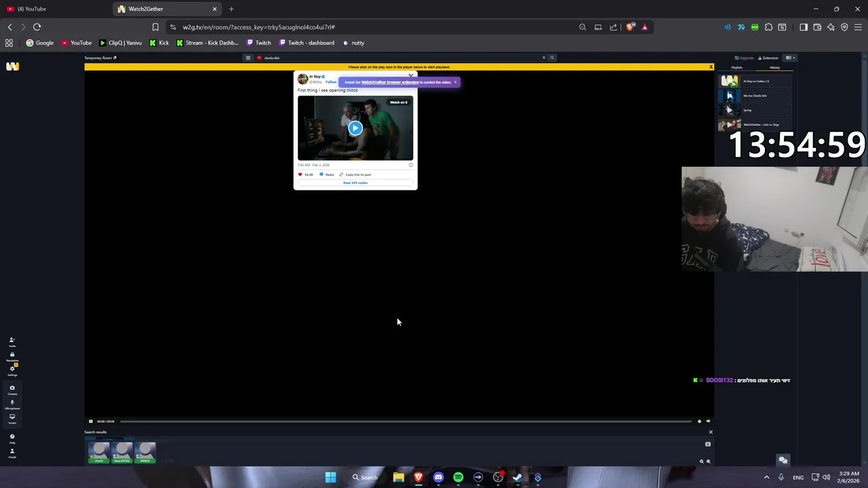This screenshot has width=868, height=488.
Task: Click Watch on X button
Action: (x=398, y=102)
